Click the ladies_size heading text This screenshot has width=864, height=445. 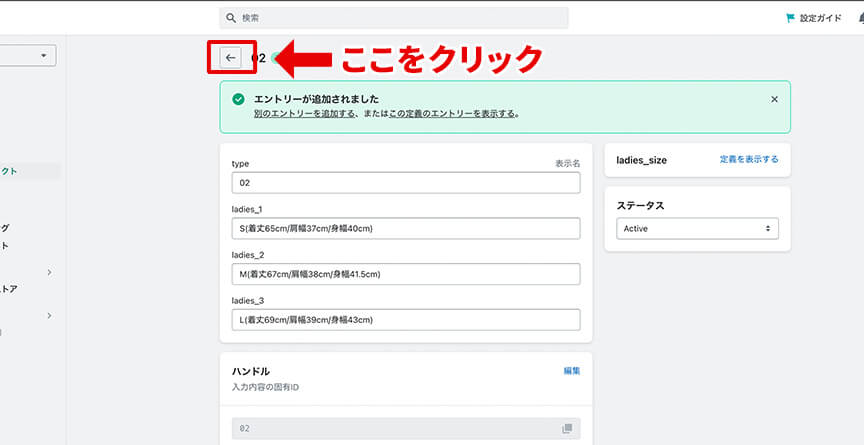pos(641,160)
